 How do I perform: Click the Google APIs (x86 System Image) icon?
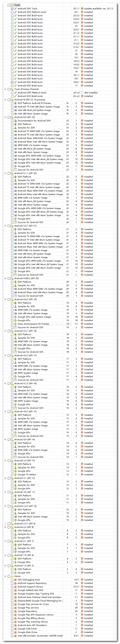click(x=16, y=317)
